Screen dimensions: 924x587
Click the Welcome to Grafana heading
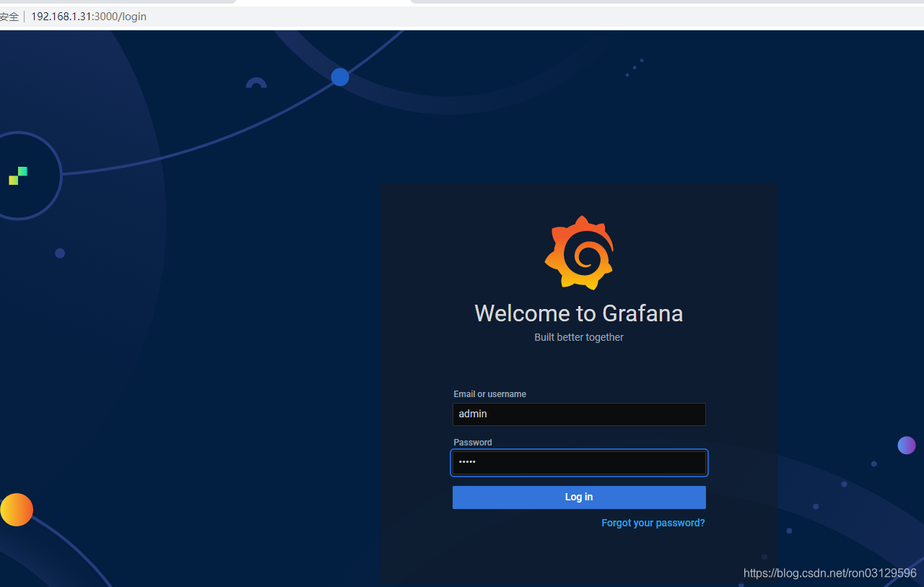pyautogui.click(x=579, y=313)
